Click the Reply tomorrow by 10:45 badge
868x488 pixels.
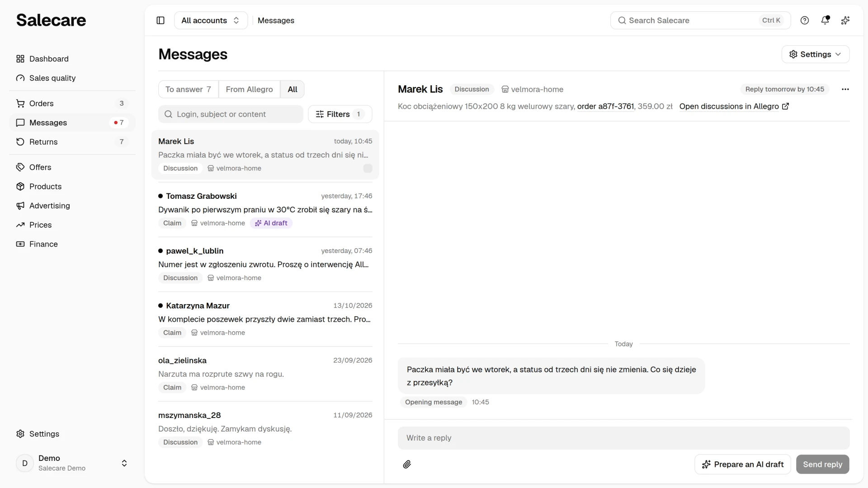click(x=785, y=89)
